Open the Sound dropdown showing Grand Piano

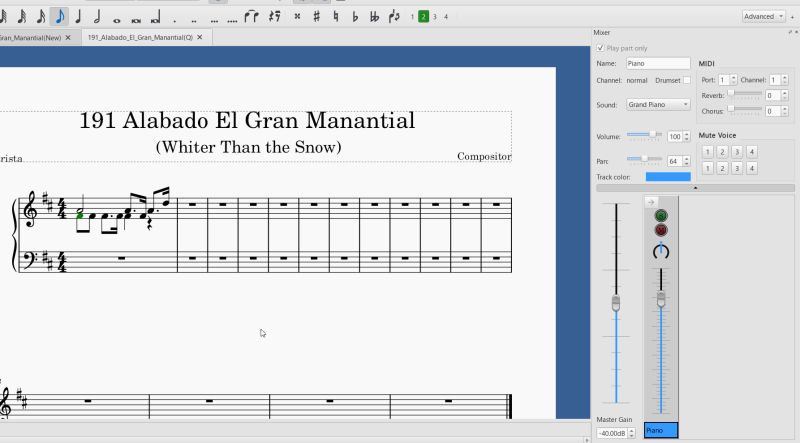point(658,105)
